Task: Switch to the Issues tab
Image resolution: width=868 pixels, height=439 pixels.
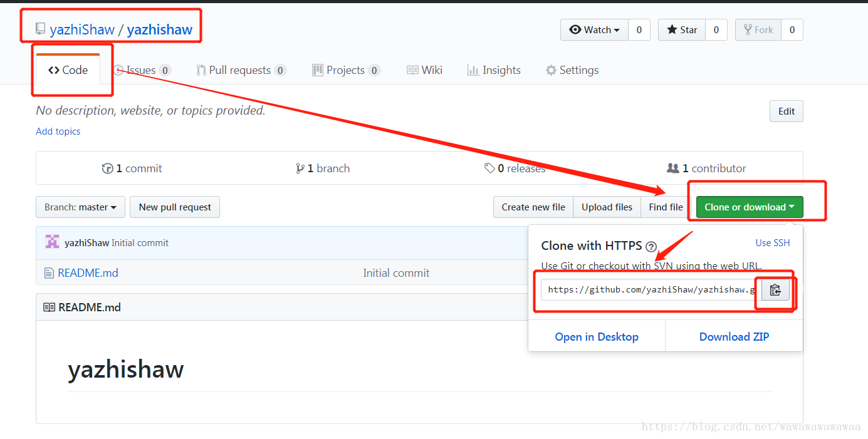Action: coord(142,70)
